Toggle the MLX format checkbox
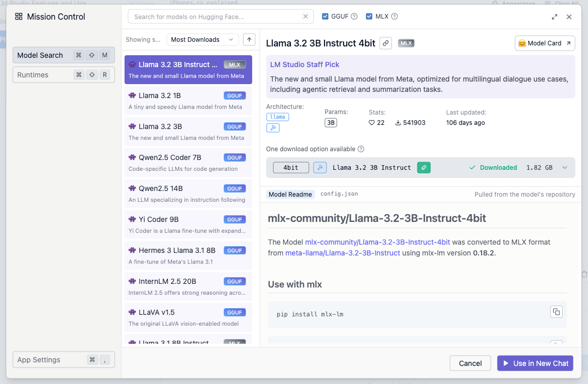Viewport: 588px width, 384px height. tap(369, 17)
